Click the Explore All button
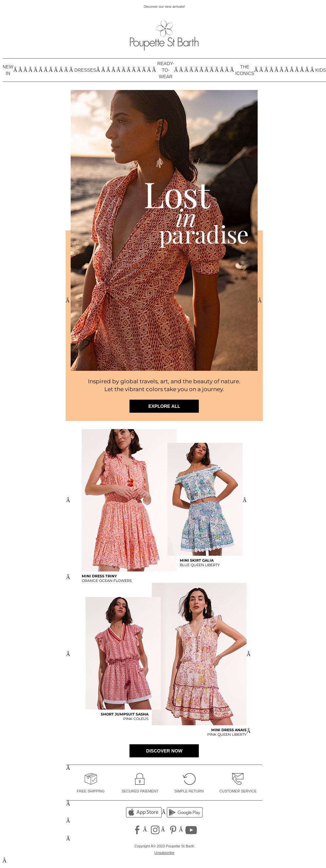This screenshot has width=326, height=868. [164, 406]
